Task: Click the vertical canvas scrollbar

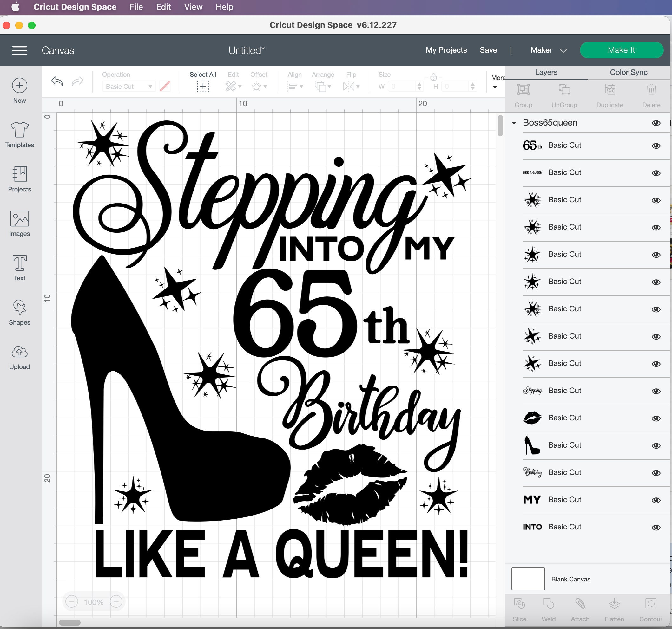Action: pyautogui.click(x=500, y=126)
